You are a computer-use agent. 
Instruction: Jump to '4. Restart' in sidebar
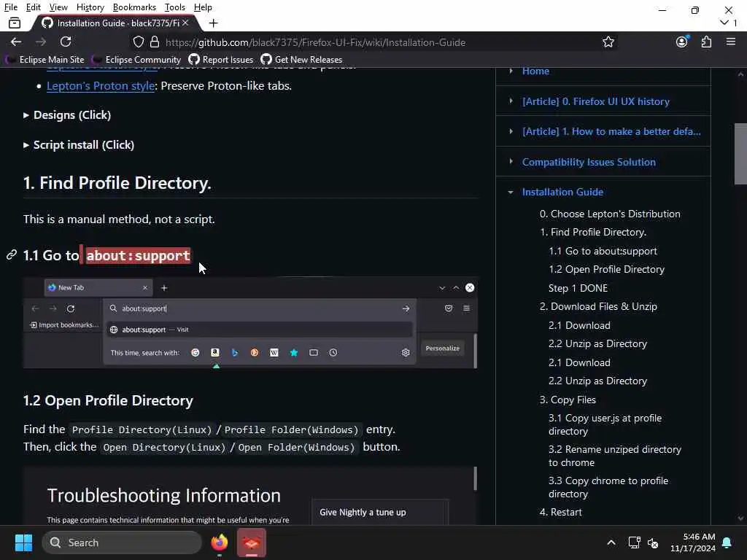pos(561,512)
